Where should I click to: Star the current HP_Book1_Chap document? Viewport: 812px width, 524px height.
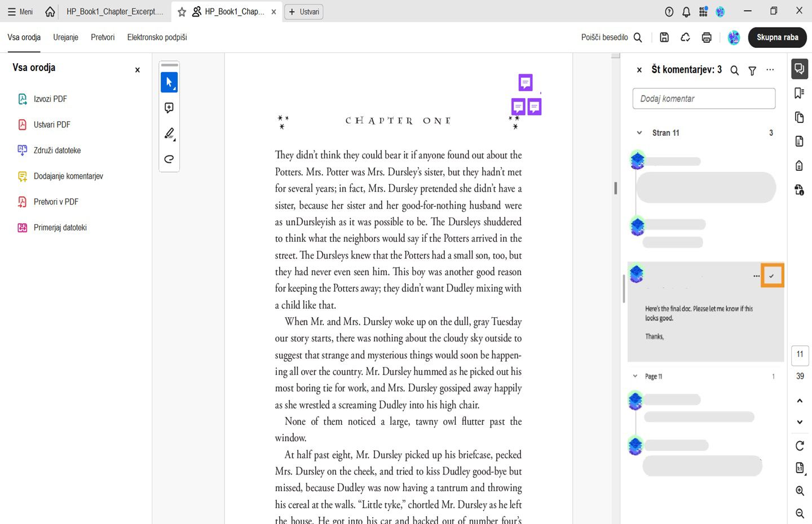182,12
